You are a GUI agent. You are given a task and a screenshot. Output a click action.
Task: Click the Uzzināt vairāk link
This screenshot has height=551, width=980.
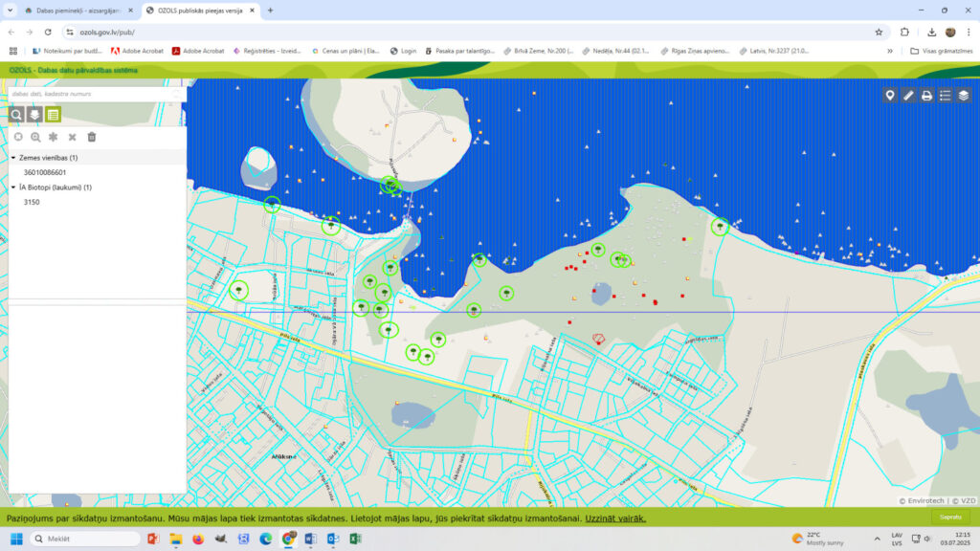pos(615,518)
